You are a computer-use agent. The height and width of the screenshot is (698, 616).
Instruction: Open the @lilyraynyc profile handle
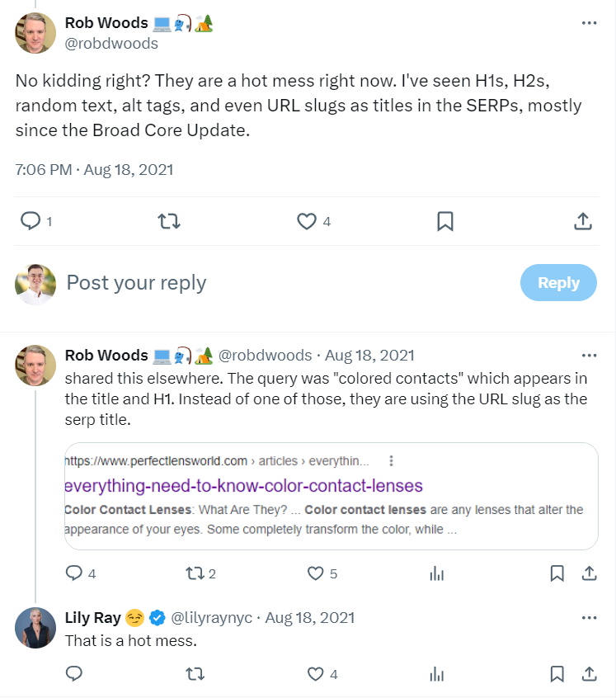211,618
